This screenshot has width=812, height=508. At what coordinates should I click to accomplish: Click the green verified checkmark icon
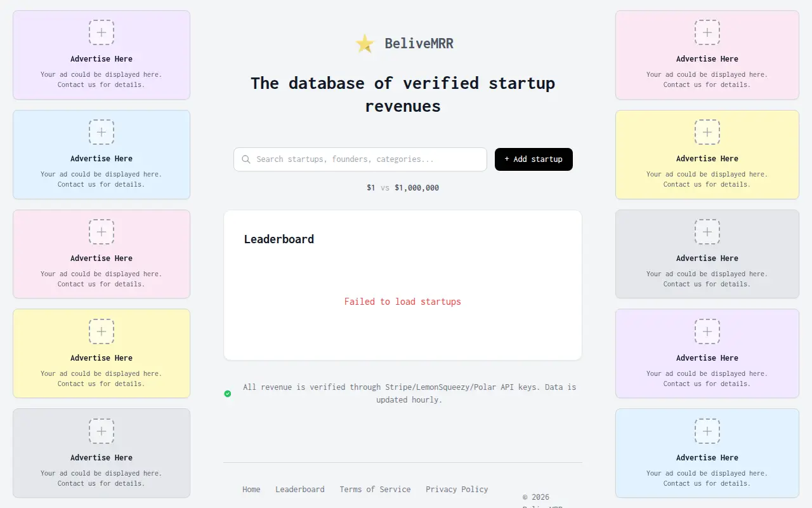pos(228,394)
